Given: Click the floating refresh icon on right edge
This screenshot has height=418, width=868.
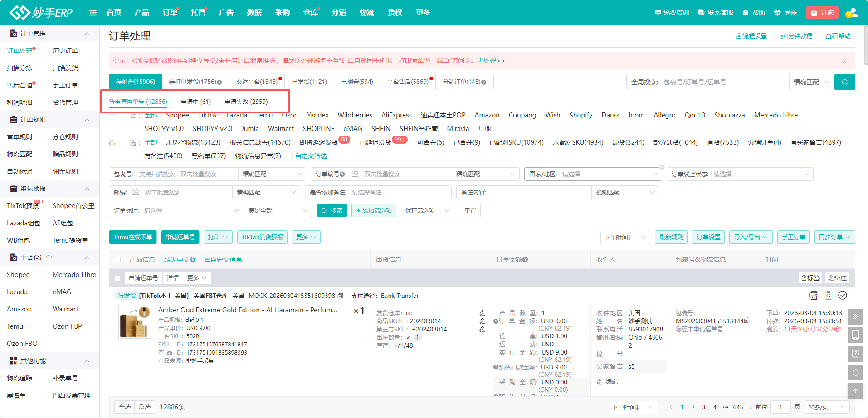Looking at the screenshot, I should tap(855, 373).
